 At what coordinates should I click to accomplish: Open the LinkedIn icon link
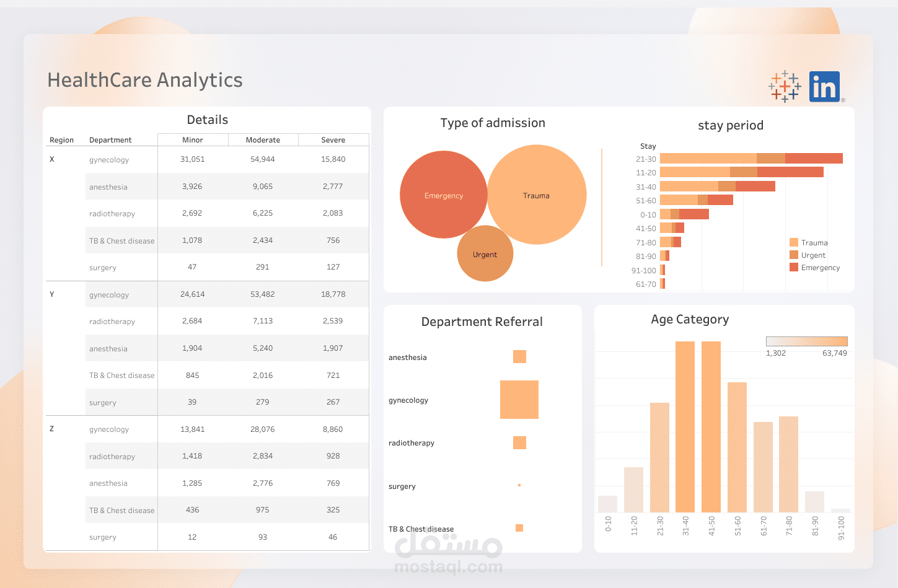tap(824, 86)
